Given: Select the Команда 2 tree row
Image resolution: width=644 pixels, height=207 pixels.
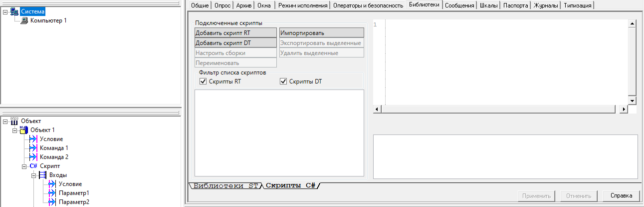Looking at the screenshot, I should click(x=54, y=157).
